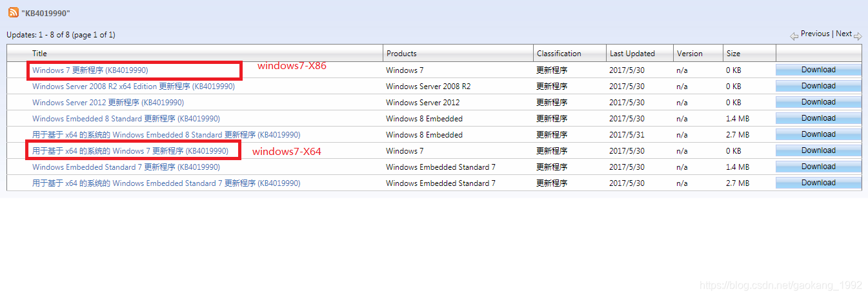
Task: Download the 2.7 MB x64 Windows Embedded 8 Standard update
Action: (x=818, y=134)
